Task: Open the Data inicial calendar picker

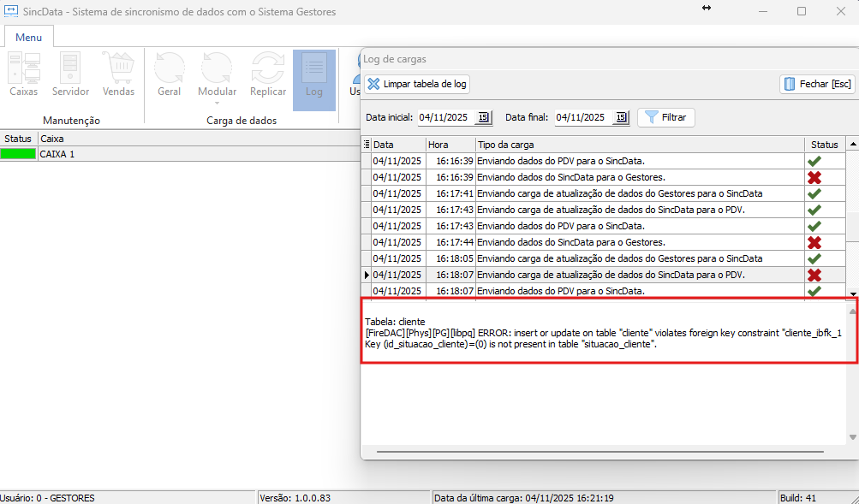Action: point(483,117)
